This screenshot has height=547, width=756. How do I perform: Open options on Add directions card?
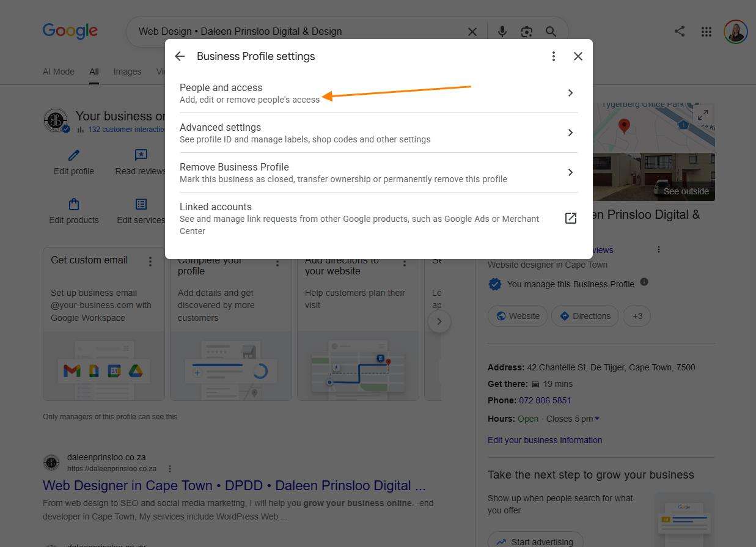[x=405, y=263]
